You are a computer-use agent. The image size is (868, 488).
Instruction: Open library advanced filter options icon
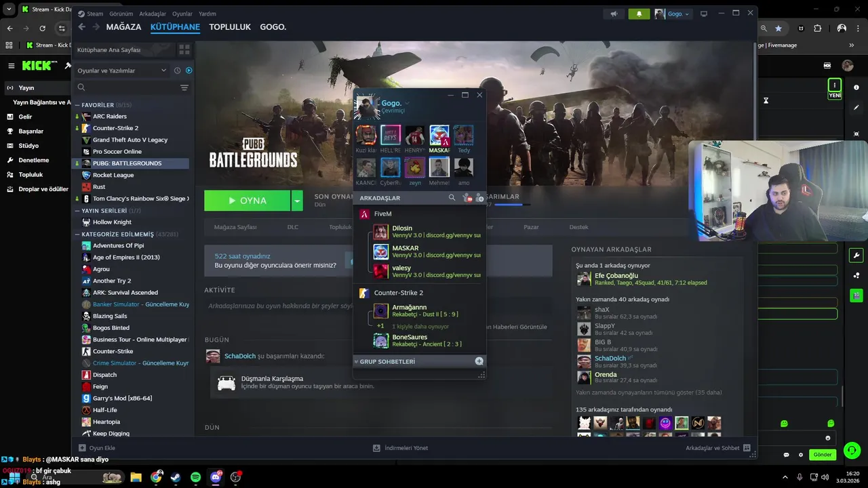pyautogui.click(x=184, y=87)
